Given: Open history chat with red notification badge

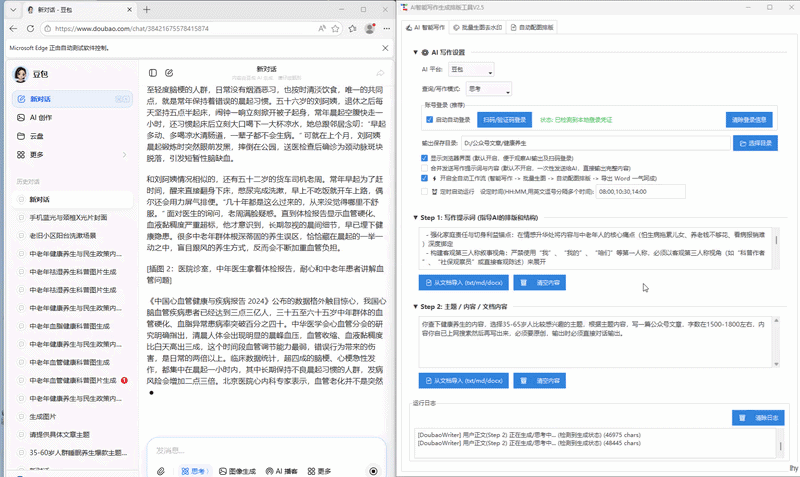Looking at the screenshot, I should (72, 381).
